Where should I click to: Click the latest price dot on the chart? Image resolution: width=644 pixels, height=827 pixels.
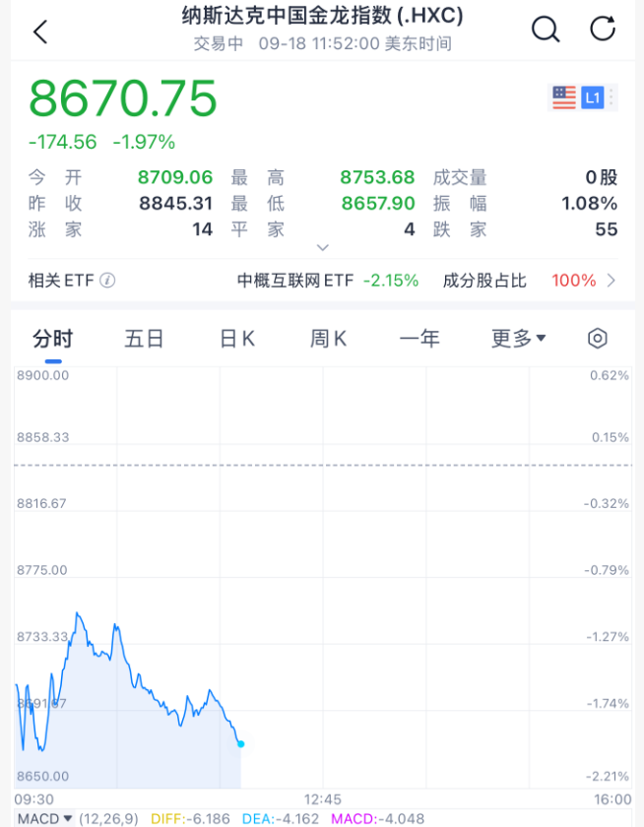(240, 744)
